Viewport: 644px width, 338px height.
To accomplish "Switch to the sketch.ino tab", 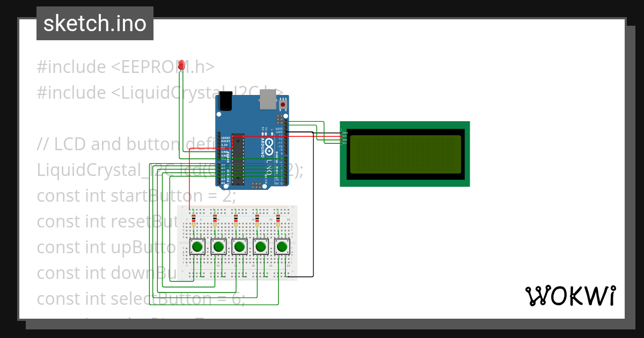I will click(94, 23).
